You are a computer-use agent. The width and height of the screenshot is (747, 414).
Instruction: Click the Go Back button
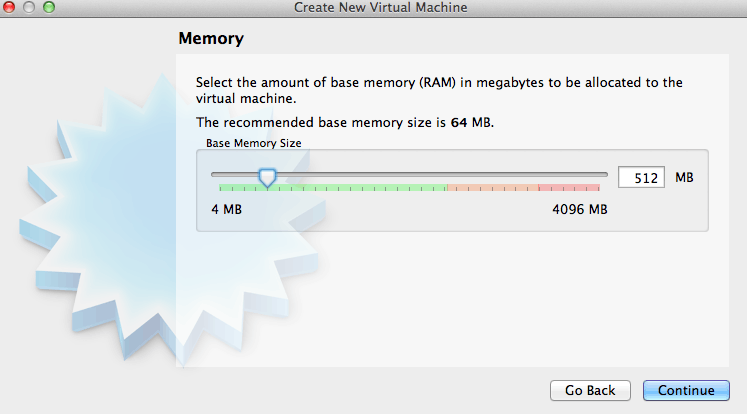click(590, 390)
